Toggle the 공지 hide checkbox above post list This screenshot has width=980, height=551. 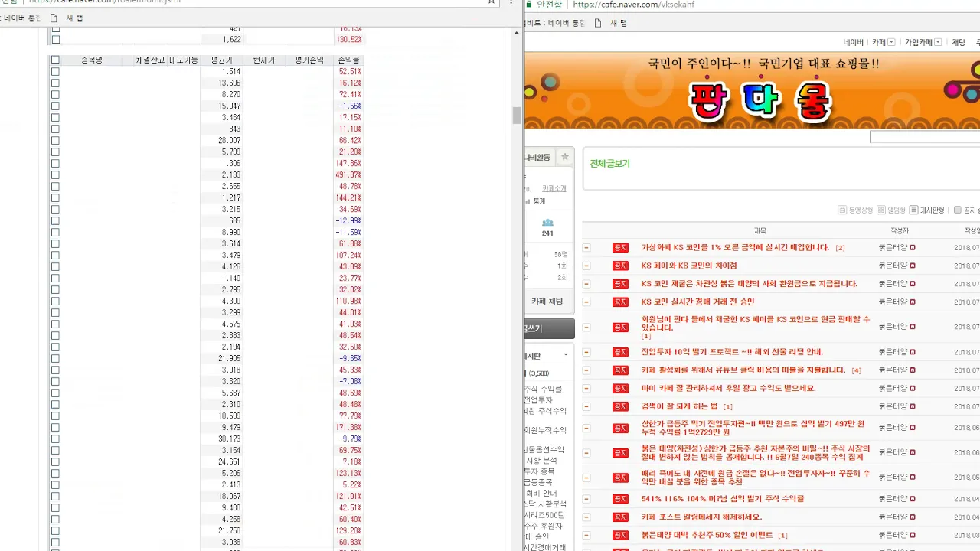tap(958, 210)
